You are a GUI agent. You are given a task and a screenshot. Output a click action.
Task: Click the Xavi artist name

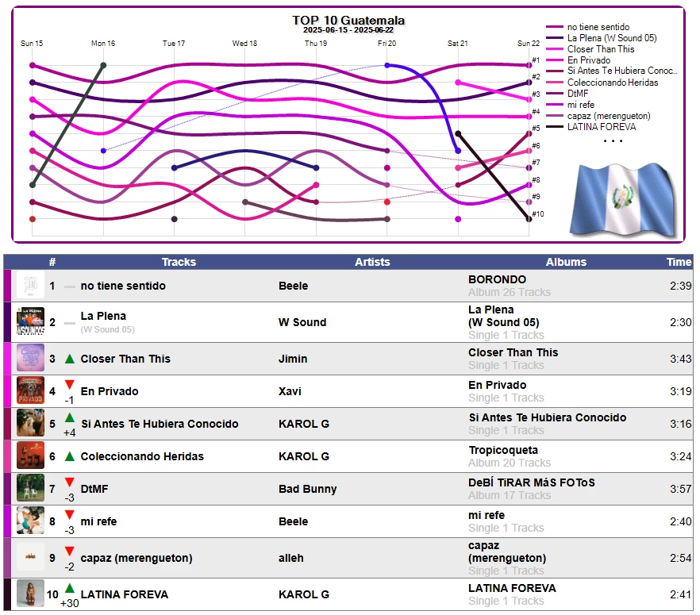click(x=290, y=391)
